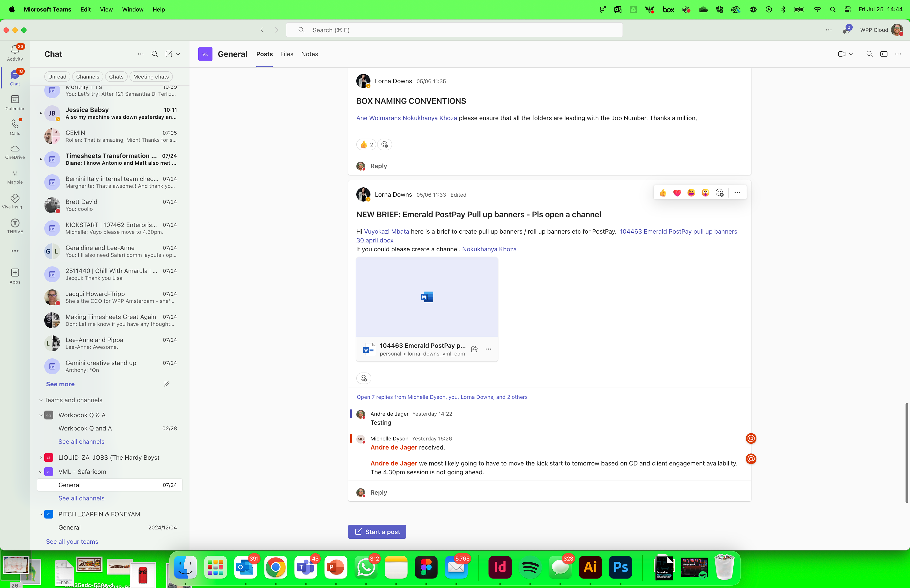Toggle the Meeting chats filter chip
This screenshot has width=910, height=588.
(x=151, y=77)
